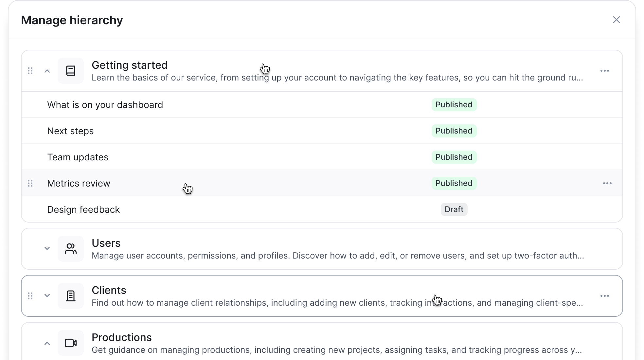Click the Clients document icon
The image size is (644, 360).
click(71, 296)
